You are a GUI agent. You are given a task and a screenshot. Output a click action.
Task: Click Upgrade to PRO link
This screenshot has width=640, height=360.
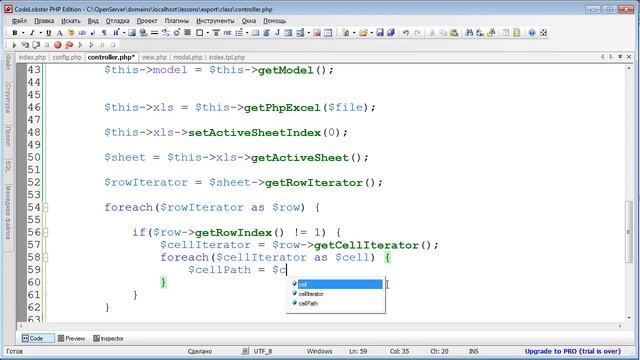[573, 351]
